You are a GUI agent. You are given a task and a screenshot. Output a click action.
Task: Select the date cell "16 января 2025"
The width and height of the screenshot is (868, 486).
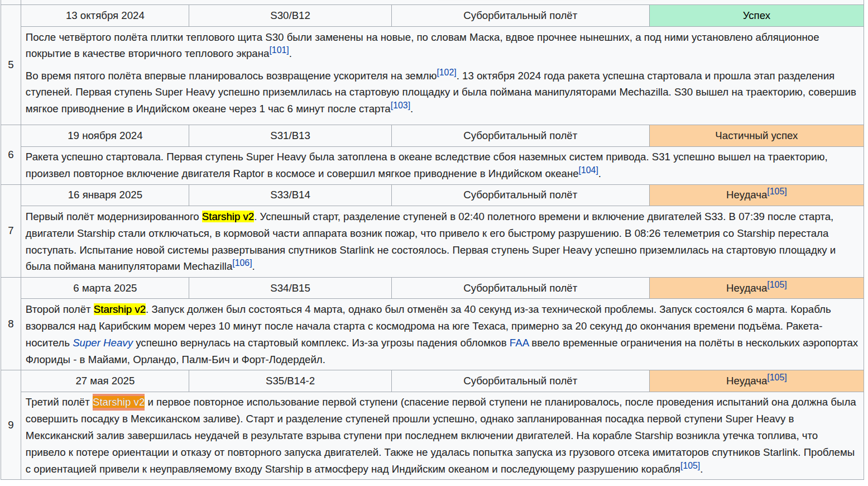[105, 195]
